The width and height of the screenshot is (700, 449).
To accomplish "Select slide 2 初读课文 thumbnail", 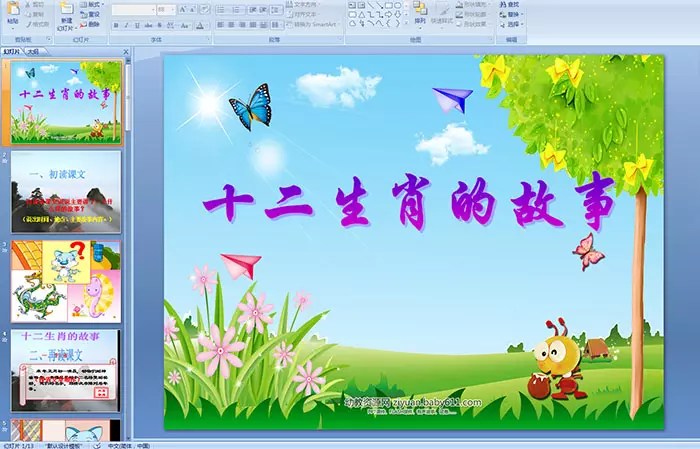I will pyautogui.click(x=66, y=192).
